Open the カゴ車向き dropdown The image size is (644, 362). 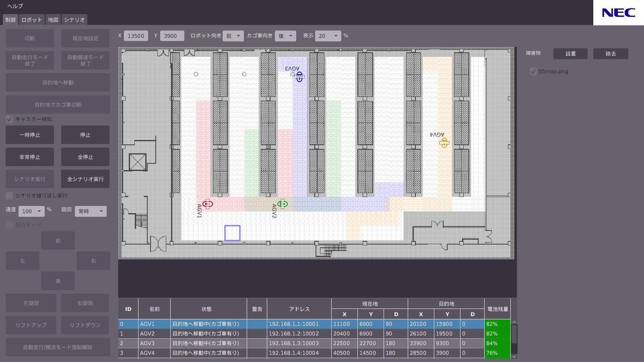285,36
